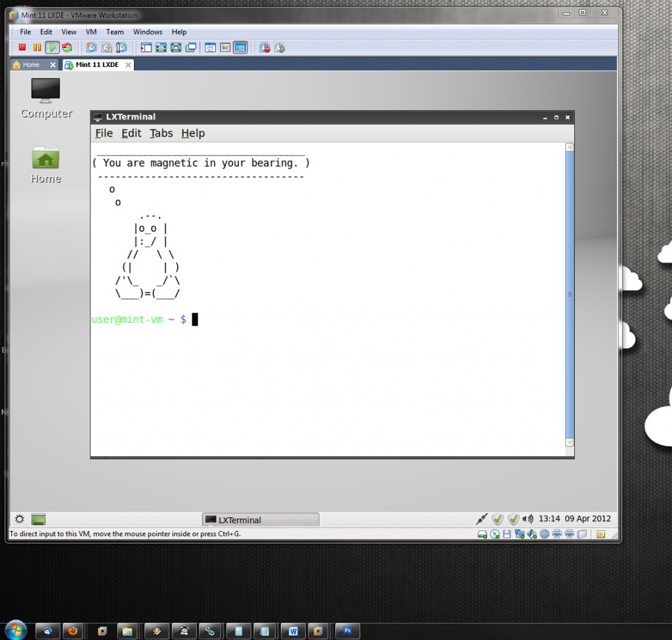Open the Edit menu in LXTerminal
The image size is (672, 640).
coord(131,133)
